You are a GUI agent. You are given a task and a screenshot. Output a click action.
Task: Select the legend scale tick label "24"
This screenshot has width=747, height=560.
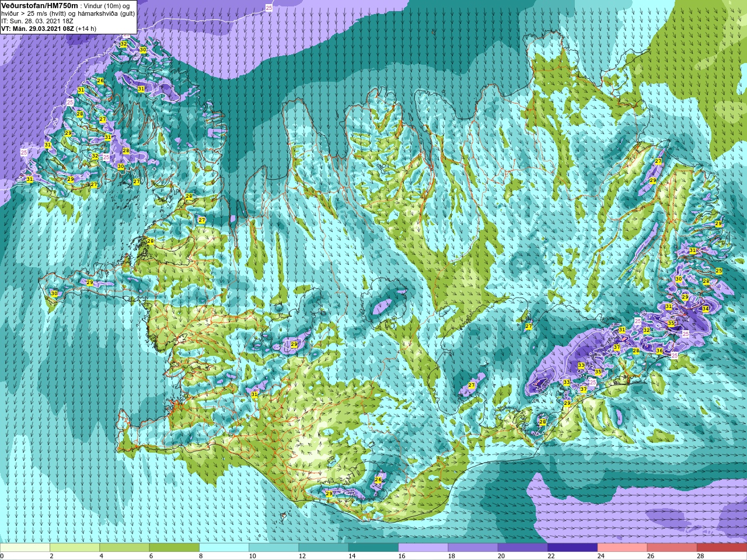point(601,556)
